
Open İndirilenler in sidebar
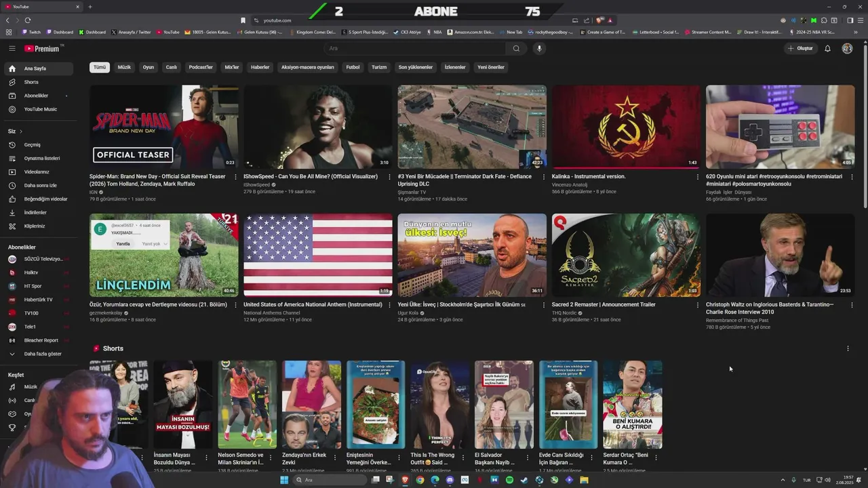(x=38, y=212)
